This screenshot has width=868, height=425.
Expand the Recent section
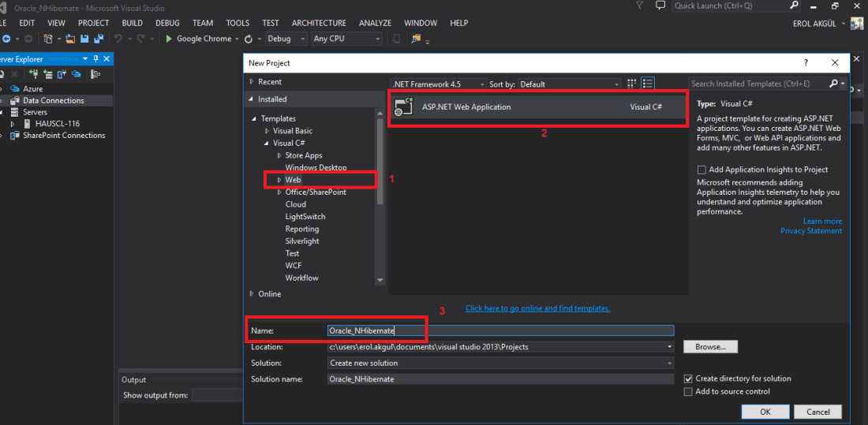(252, 82)
